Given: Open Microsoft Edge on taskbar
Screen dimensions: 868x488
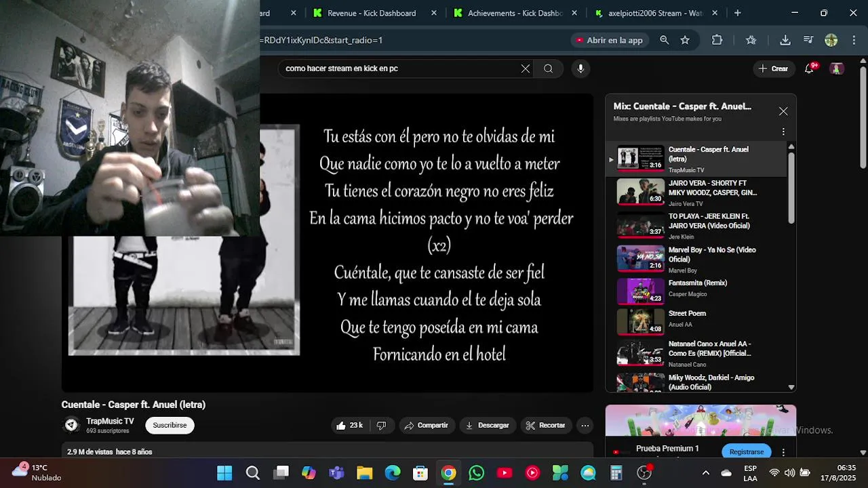Looking at the screenshot, I should [393, 473].
